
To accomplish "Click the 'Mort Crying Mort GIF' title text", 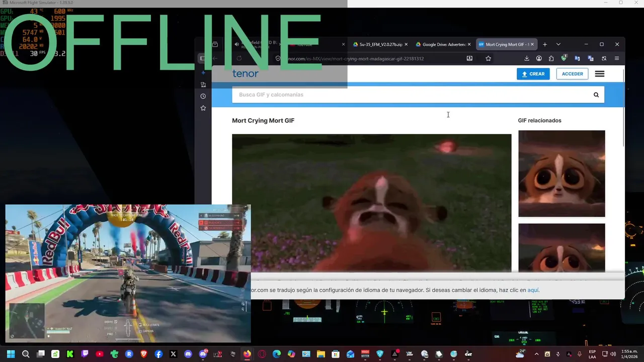I will click(263, 121).
